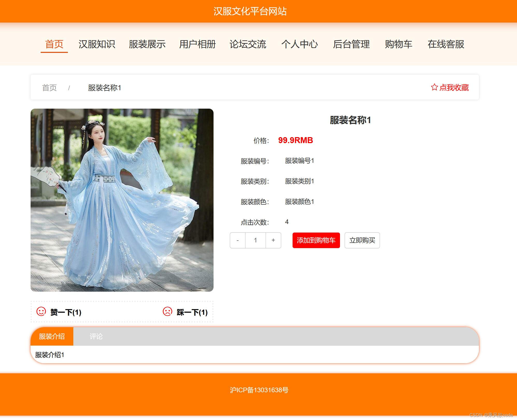Decrease quantity with the minus button
The width and height of the screenshot is (517, 420).
(238, 240)
